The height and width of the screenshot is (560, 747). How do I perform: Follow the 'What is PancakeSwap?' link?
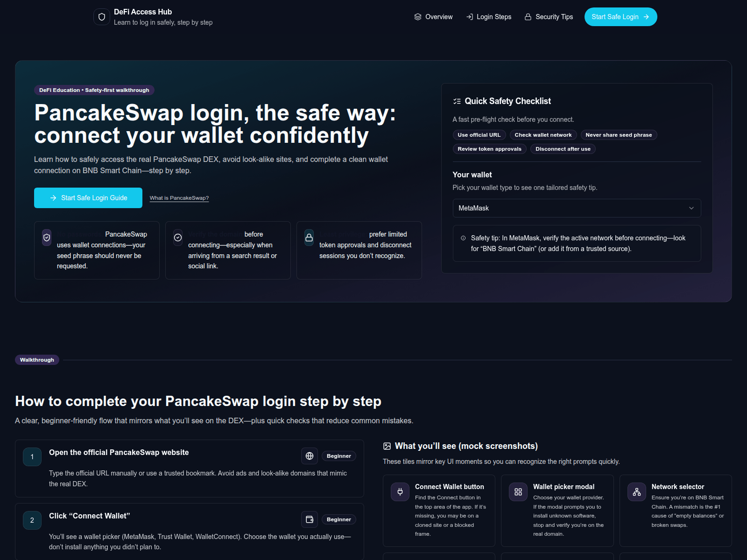[x=179, y=198]
